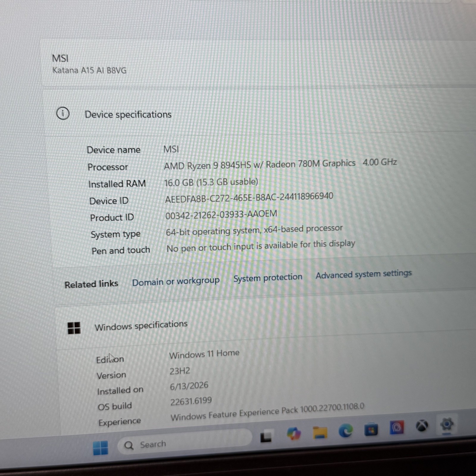Click the taskbar Search box
Image resolution: width=476 pixels, height=476 pixels.
(184, 441)
